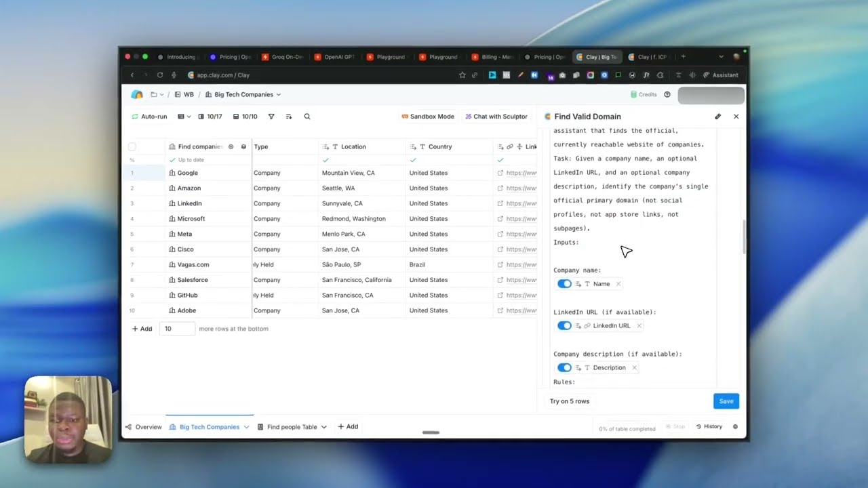Enable Sandbox Mode

coord(428,117)
